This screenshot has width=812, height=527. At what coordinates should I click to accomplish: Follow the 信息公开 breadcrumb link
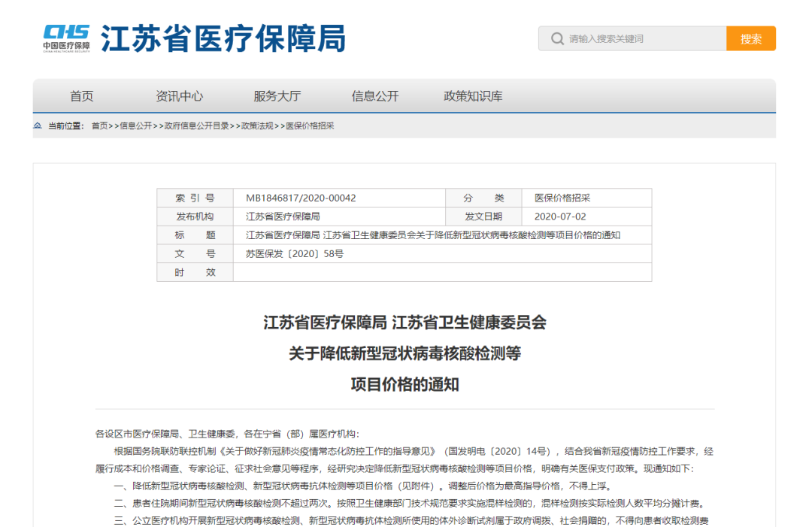click(x=135, y=126)
